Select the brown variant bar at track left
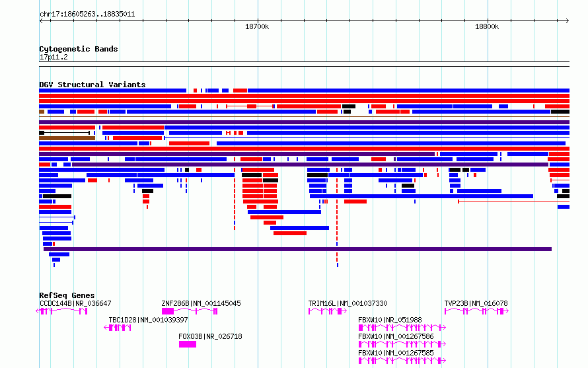 [67, 138]
